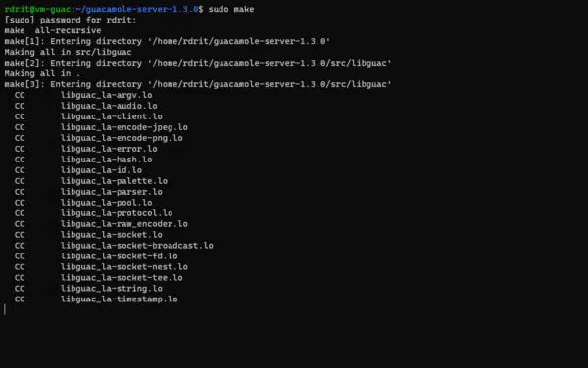Image resolution: width=588 pixels, height=368 pixels.
Task: Click libguac_la-argv.lo filename
Action: [x=107, y=95]
